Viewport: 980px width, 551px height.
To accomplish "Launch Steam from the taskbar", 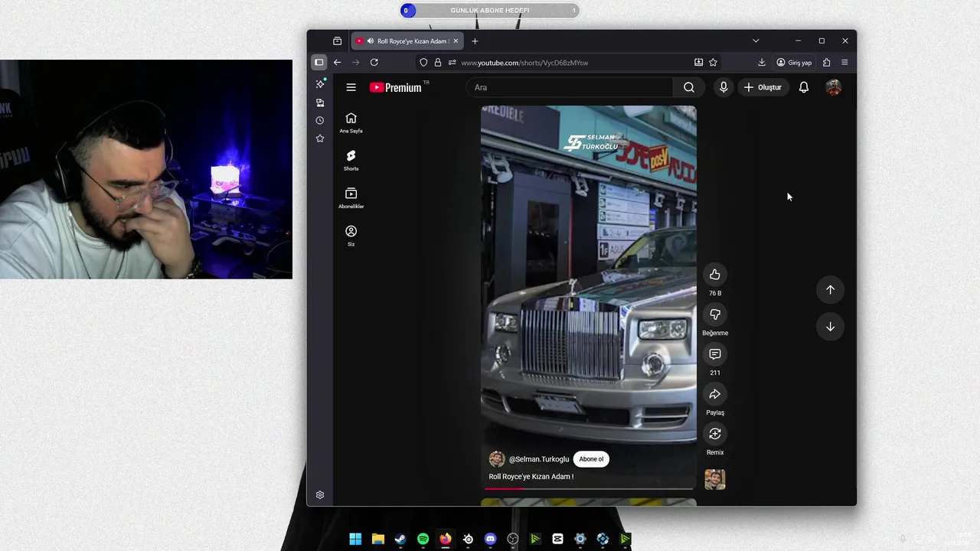I will [x=400, y=539].
